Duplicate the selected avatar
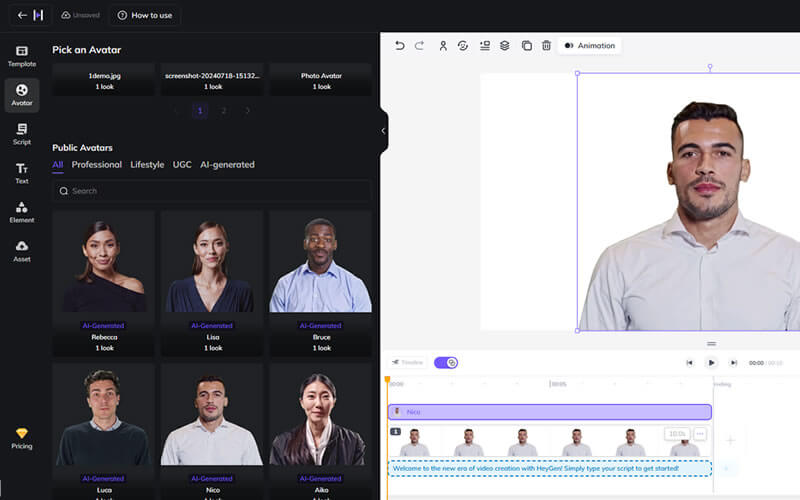This screenshot has height=500, width=800. pos(527,45)
